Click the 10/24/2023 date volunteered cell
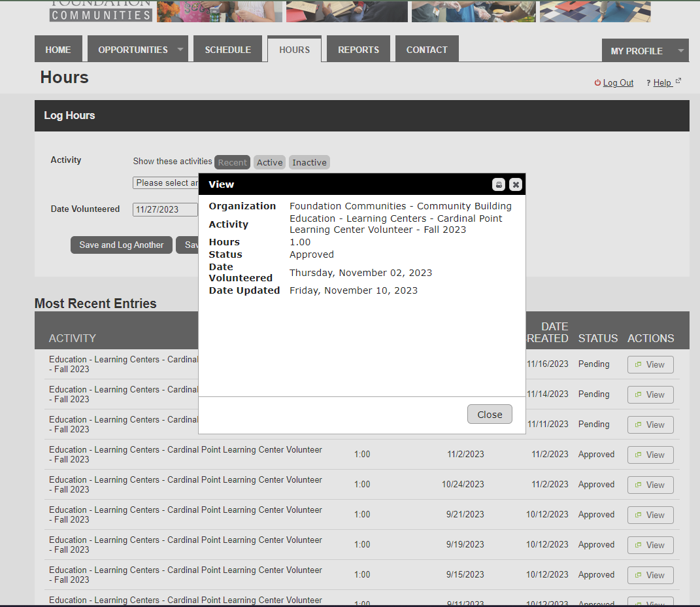 coord(463,484)
